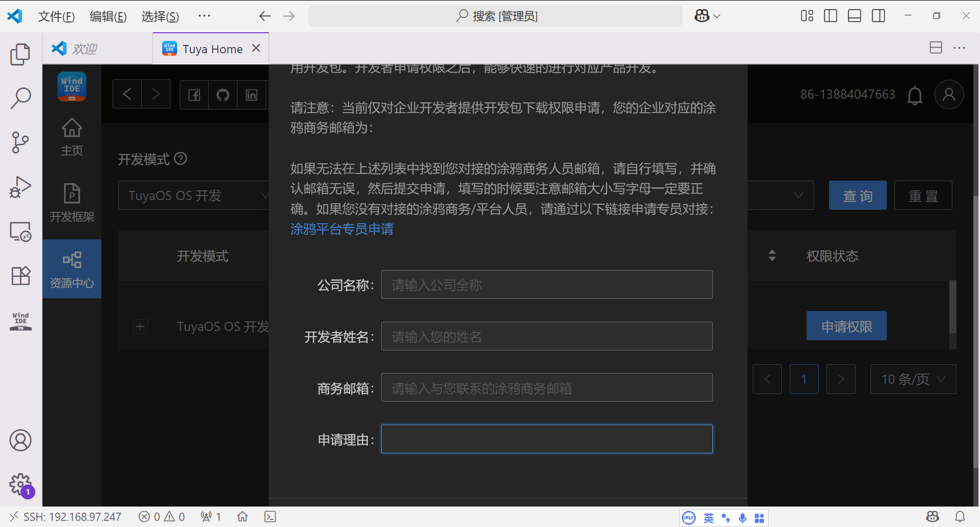Viewport: 980px width, 527px height.
Task: Open the 编辑(E) menu
Action: click(108, 16)
